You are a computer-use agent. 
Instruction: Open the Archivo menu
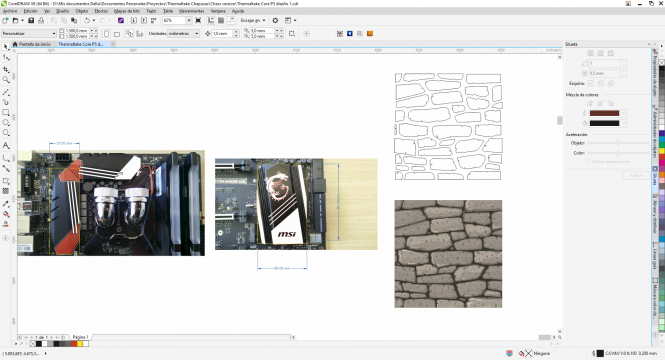coord(10,11)
